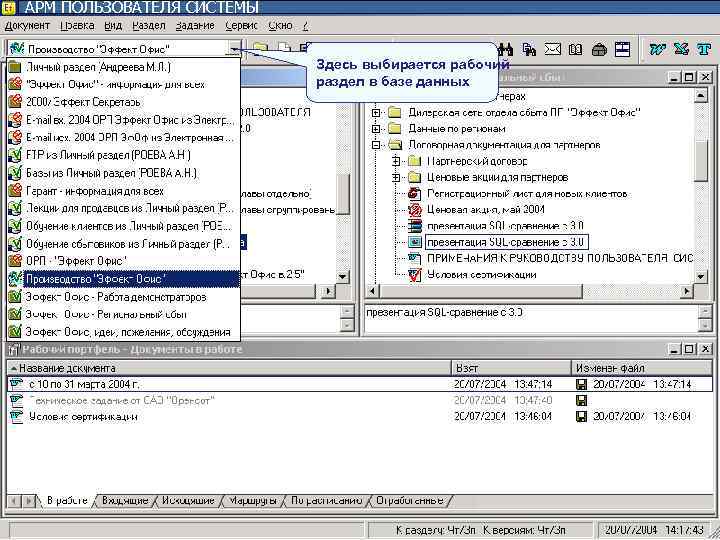Viewport: 720px width, 540px height.
Task: Choose '"Эффект Офис" - информация для всех' entry
Action: (x=123, y=84)
